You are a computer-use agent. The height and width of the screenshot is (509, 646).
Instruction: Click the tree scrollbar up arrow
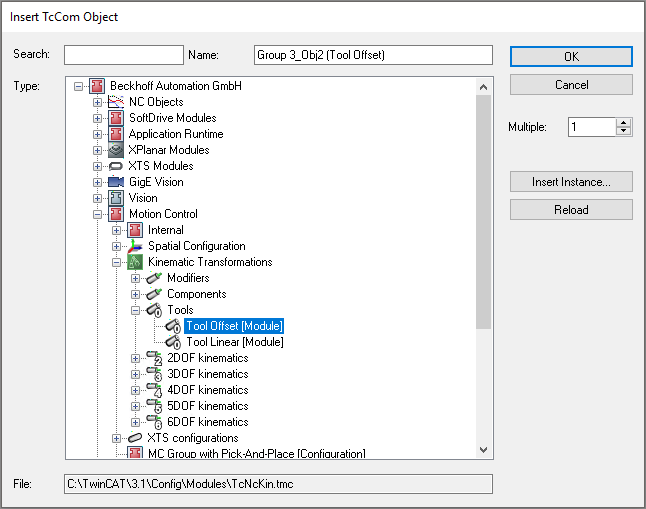pos(484,87)
